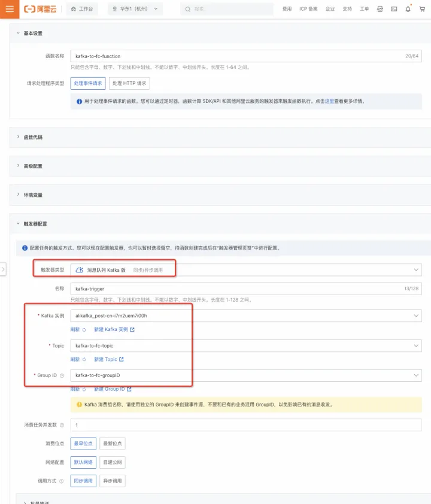Open the 工单 menu
Viewport: 431px width, 504px height.
364,9
